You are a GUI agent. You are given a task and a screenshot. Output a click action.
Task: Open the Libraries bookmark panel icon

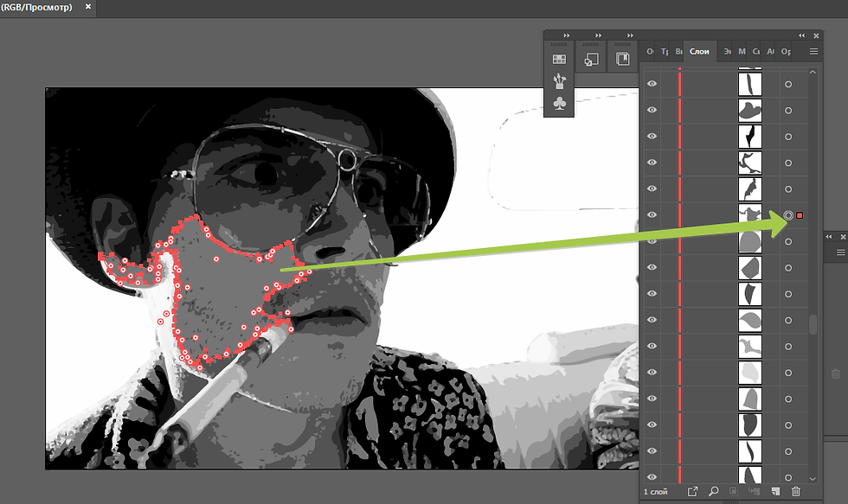pos(622,59)
